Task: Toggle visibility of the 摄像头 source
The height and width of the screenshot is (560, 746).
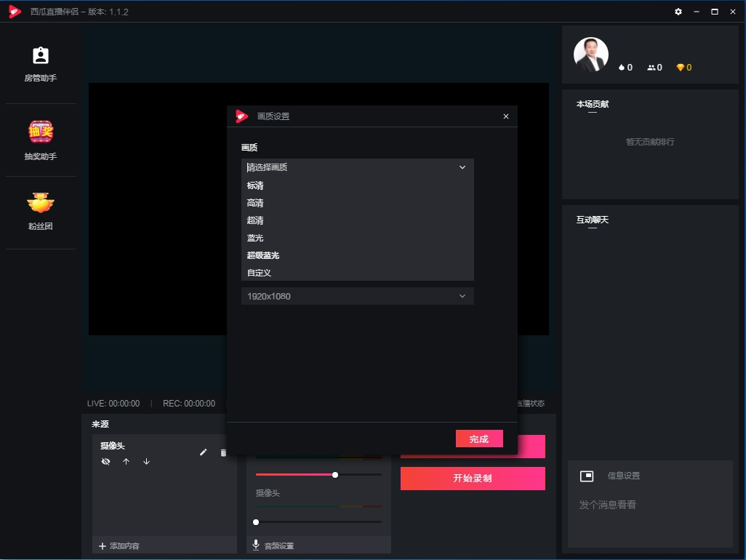Action: [x=106, y=462]
